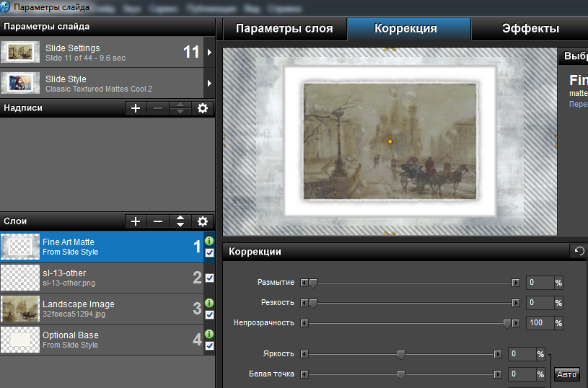This screenshot has height=388, width=588.
Task: Click green info icon on Landscape Image layer
Action: pos(209,303)
